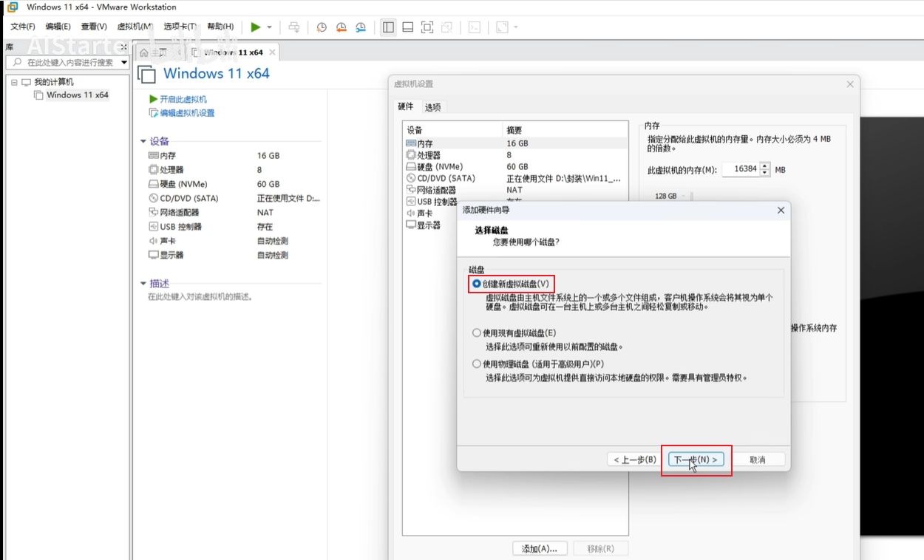Choose 使用物理磁盘 radio option
The image size is (924, 560).
coord(477,364)
